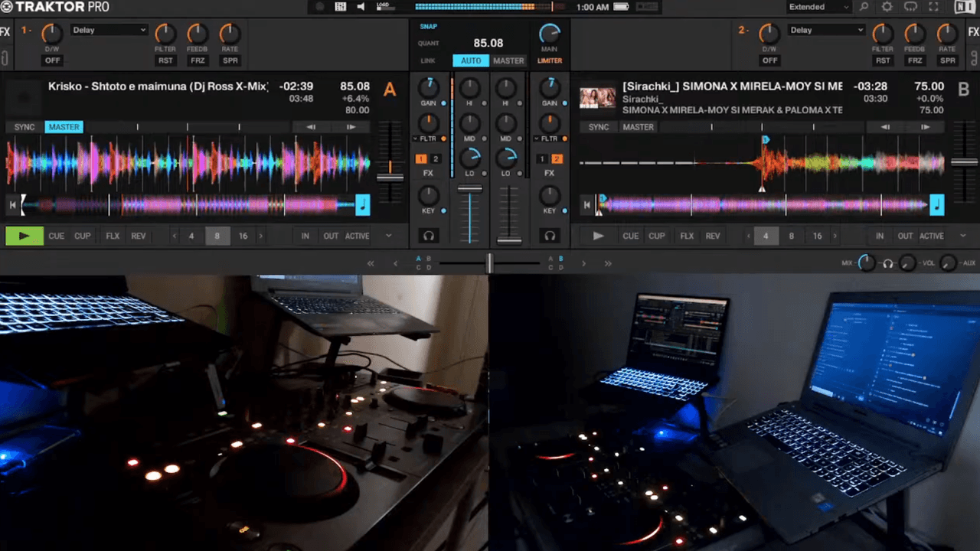Toggle SYNC on Deck B
The image size is (980, 551).
point(599,127)
